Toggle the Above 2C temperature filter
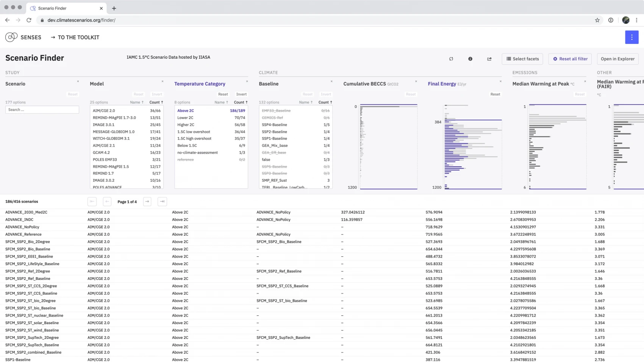The image size is (644, 362). [x=186, y=111]
